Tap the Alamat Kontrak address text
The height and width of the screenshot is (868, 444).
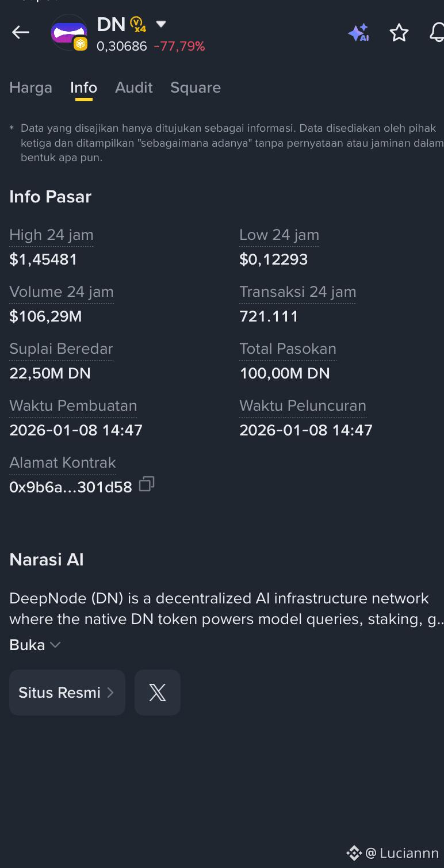click(71, 487)
